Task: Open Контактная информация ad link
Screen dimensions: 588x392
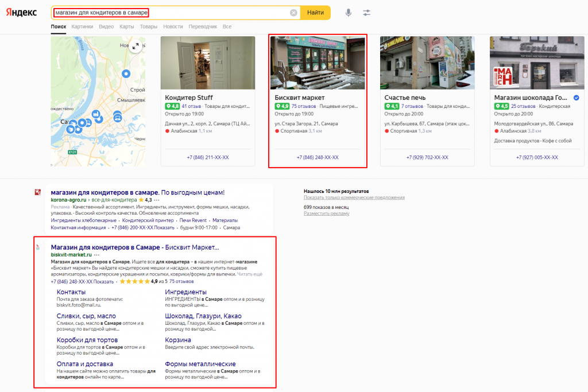Action: [x=78, y=227]
